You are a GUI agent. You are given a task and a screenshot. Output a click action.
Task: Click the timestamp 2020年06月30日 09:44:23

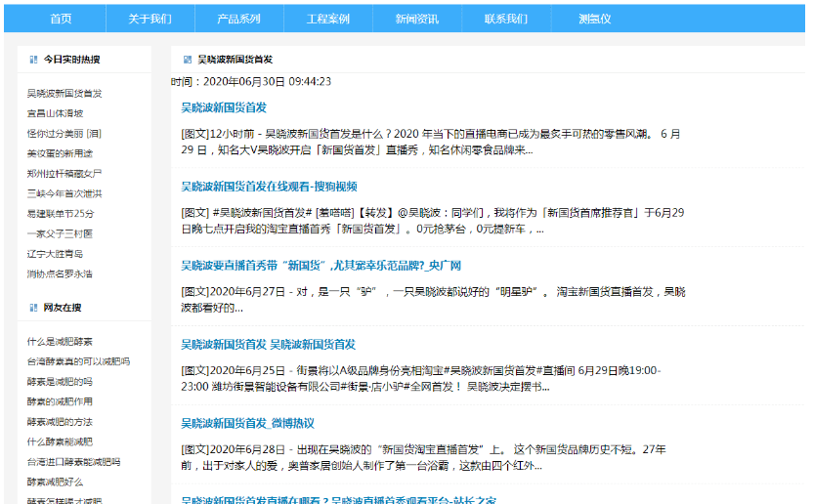(267, 82)
